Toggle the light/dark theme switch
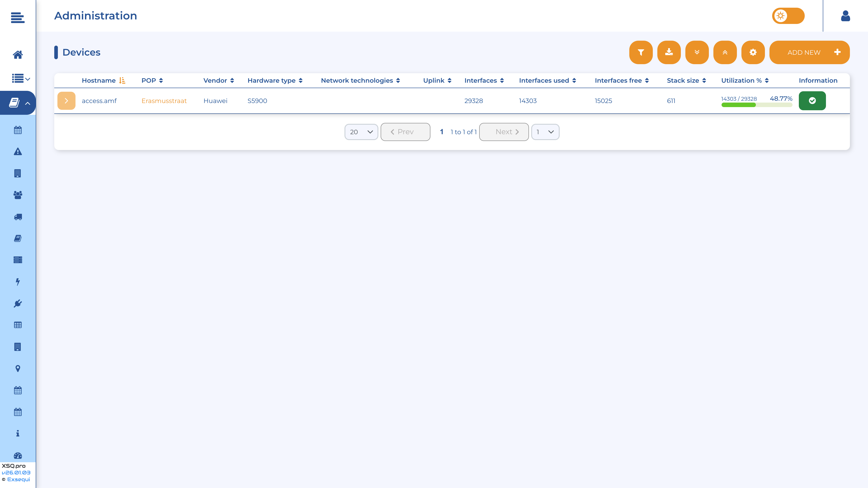This screenshot has height=488, width=868. coord(788,16)
